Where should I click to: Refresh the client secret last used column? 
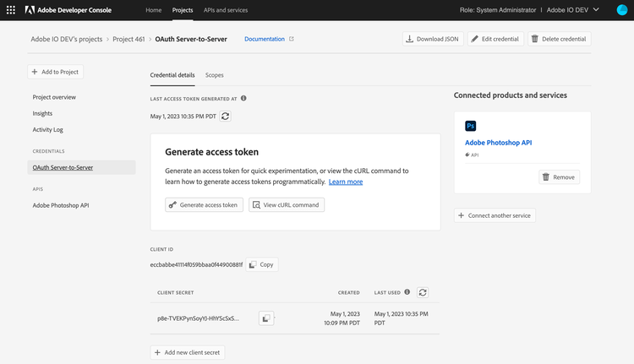coord(423,292)
